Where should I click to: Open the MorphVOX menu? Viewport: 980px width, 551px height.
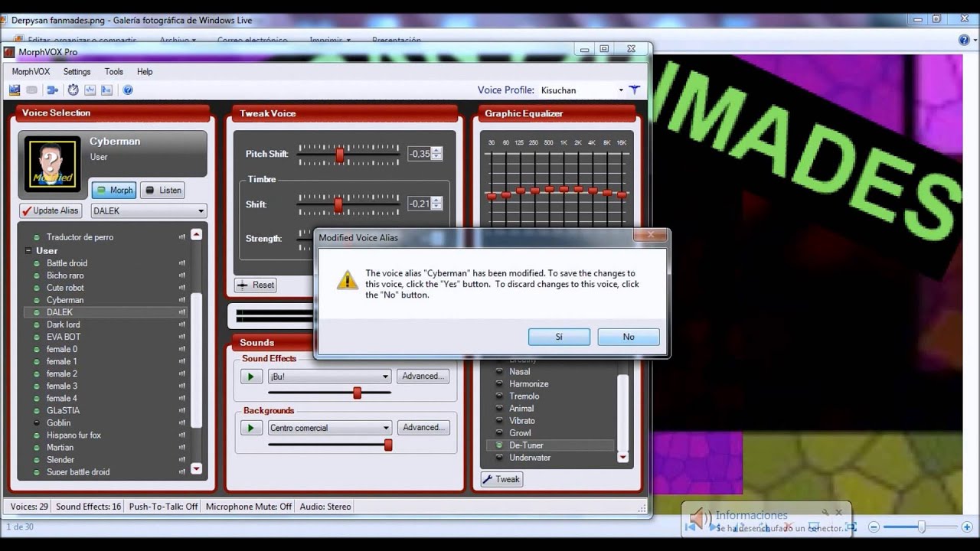click(x=31, y=72)
